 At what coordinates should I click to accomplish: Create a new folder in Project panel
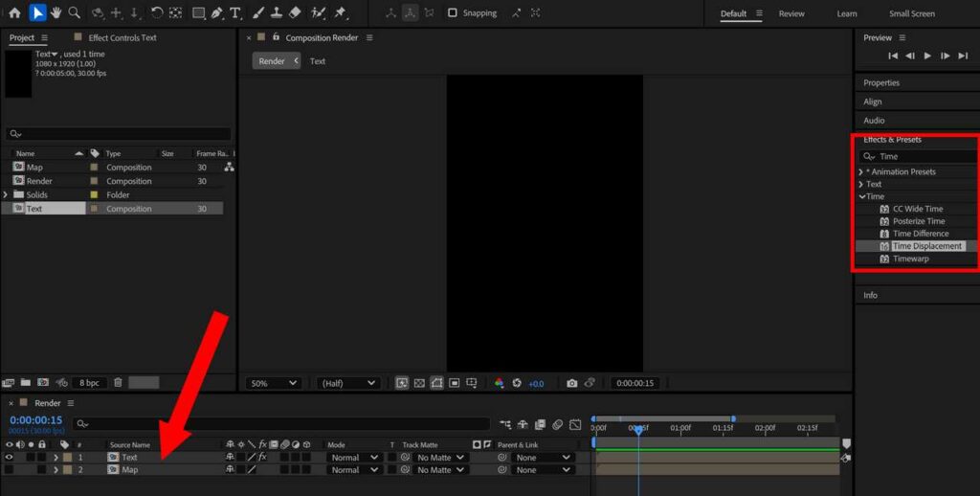[26, 382]
